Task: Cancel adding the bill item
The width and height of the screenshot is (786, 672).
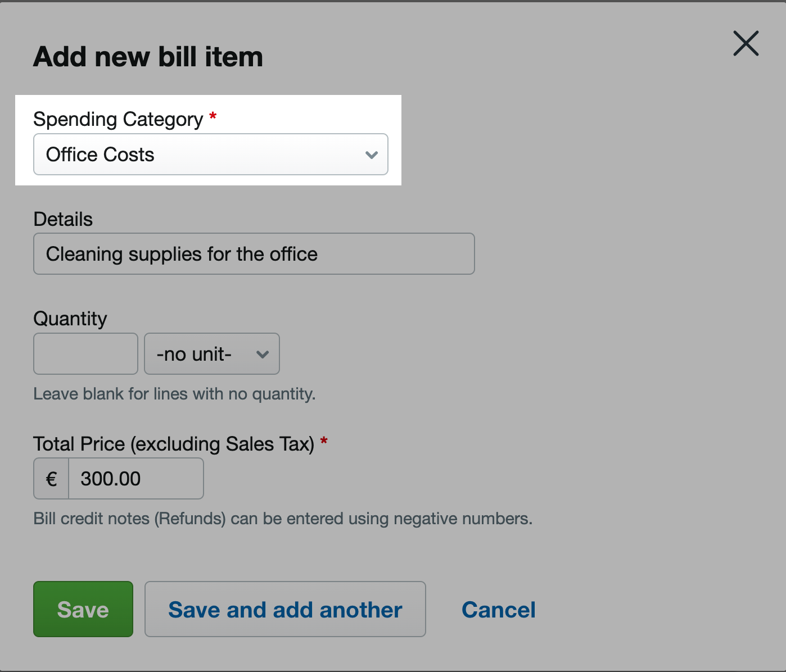Action: [x=499, y=610]
